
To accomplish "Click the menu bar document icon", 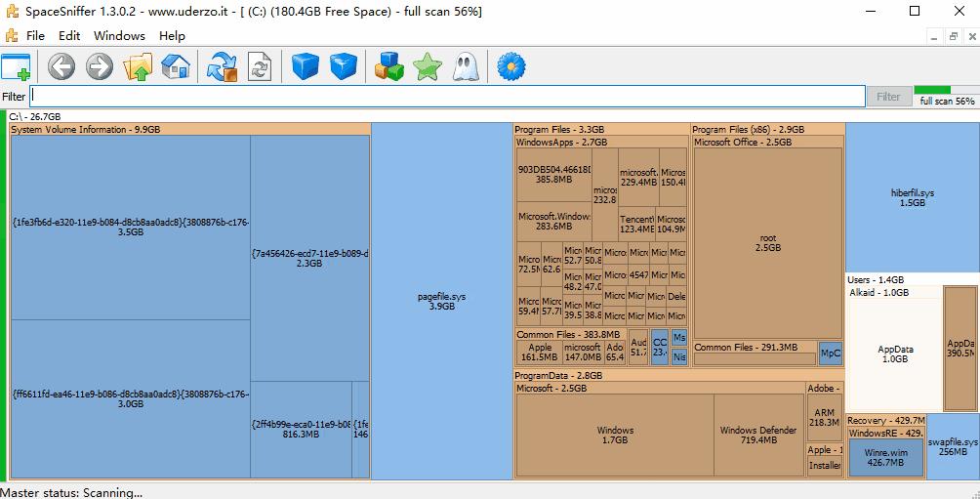I will pos(12,35).
